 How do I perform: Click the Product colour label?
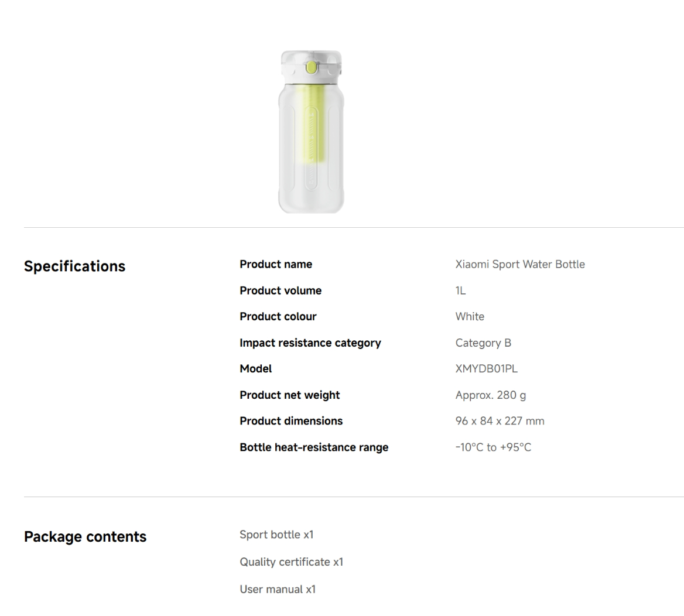(x=278, y=316)
